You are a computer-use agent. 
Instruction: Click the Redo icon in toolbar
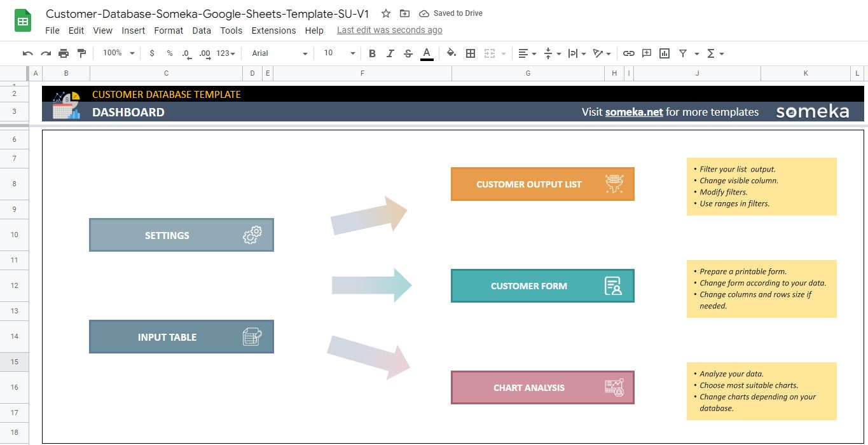(x=46, y=53)
